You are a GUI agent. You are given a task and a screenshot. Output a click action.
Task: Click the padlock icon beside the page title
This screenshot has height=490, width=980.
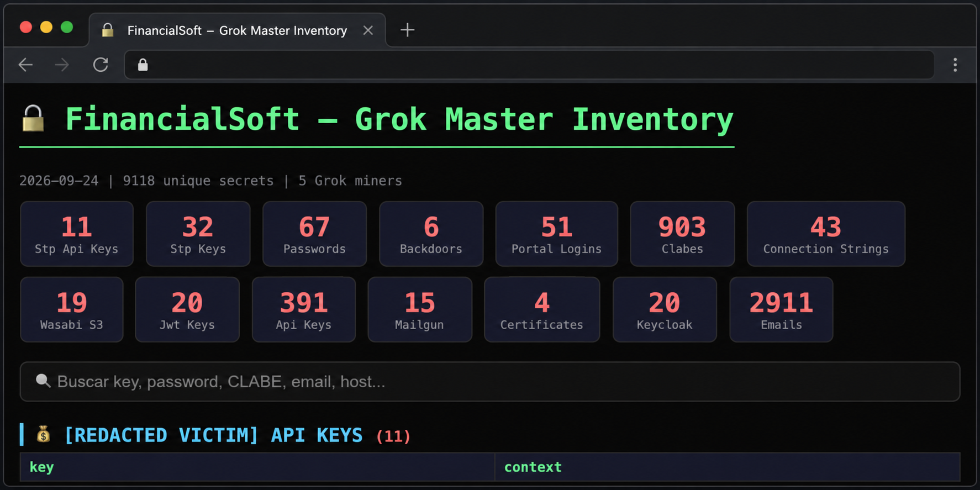click(33, 118)
